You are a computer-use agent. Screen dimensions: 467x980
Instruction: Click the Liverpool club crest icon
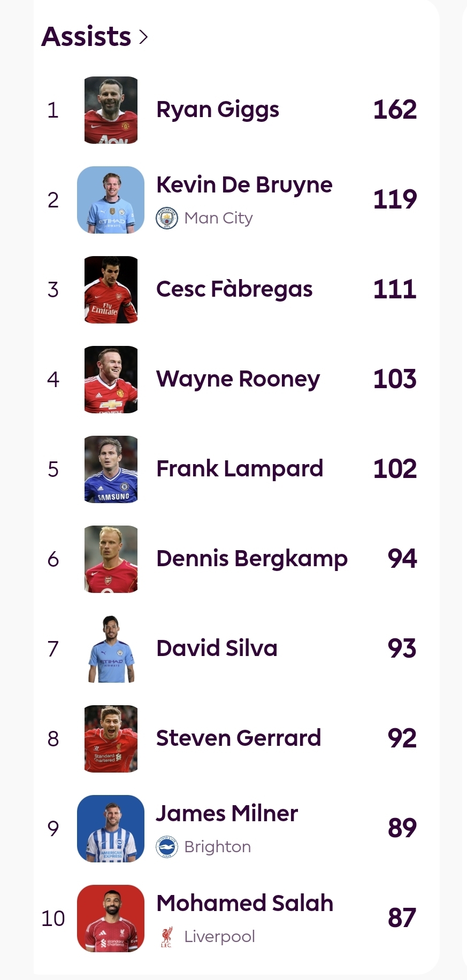(166, 937)
